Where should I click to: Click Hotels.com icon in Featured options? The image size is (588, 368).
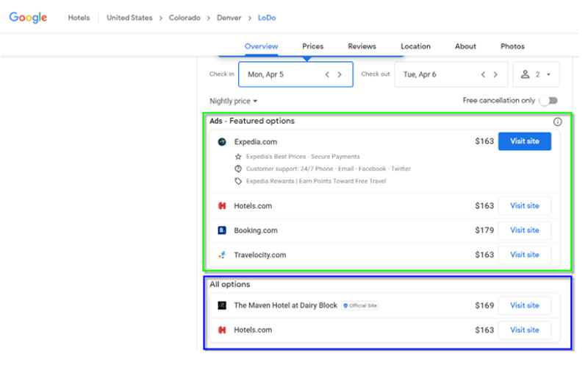[222, 206]
